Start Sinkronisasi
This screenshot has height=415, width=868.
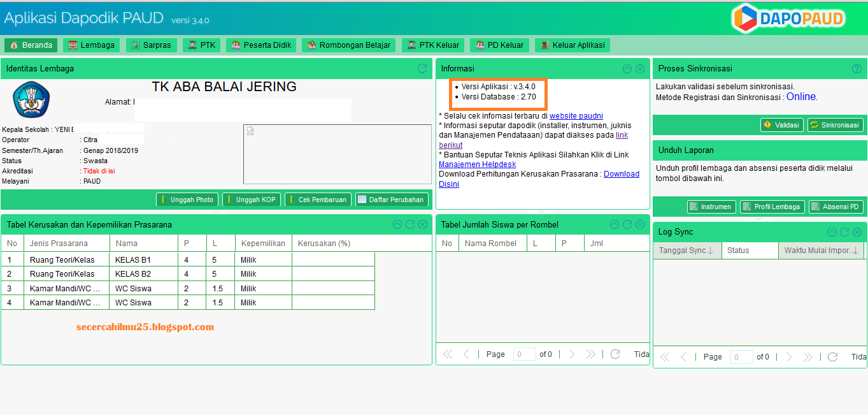pyautogui.click(x=836, y=125)
